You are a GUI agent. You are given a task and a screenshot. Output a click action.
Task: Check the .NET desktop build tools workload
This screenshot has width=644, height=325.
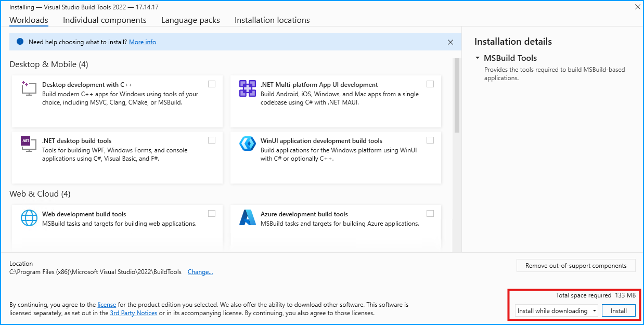(x=212, y=139)
